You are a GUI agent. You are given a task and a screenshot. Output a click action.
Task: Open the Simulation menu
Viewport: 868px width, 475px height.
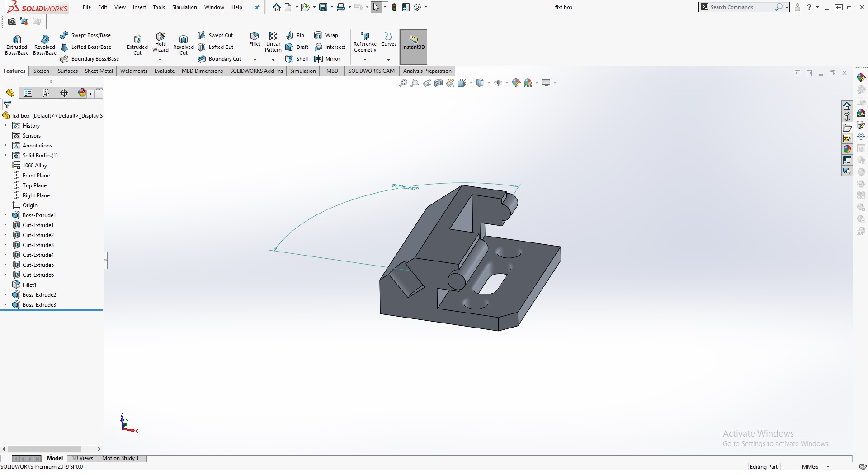coord(184,7)
